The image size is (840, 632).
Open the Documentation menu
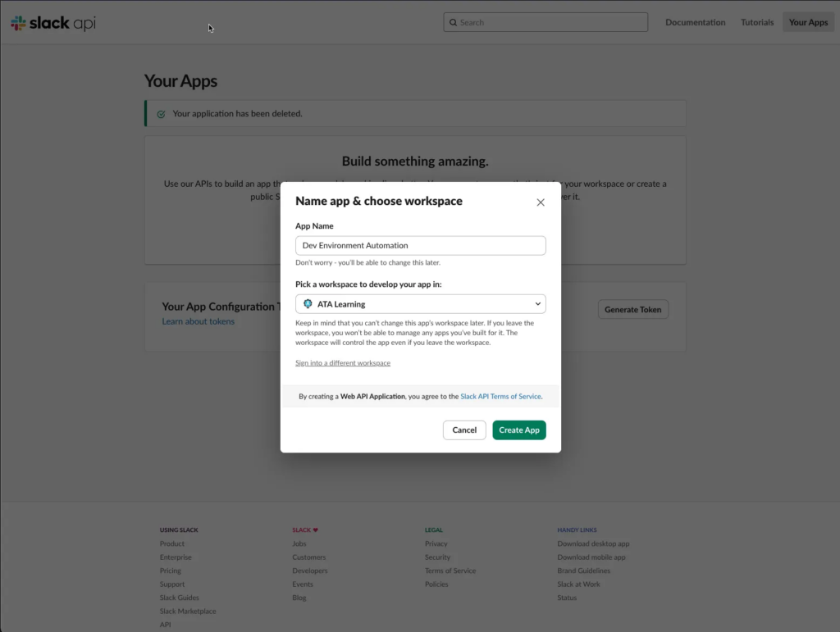(x=696, y=22)
